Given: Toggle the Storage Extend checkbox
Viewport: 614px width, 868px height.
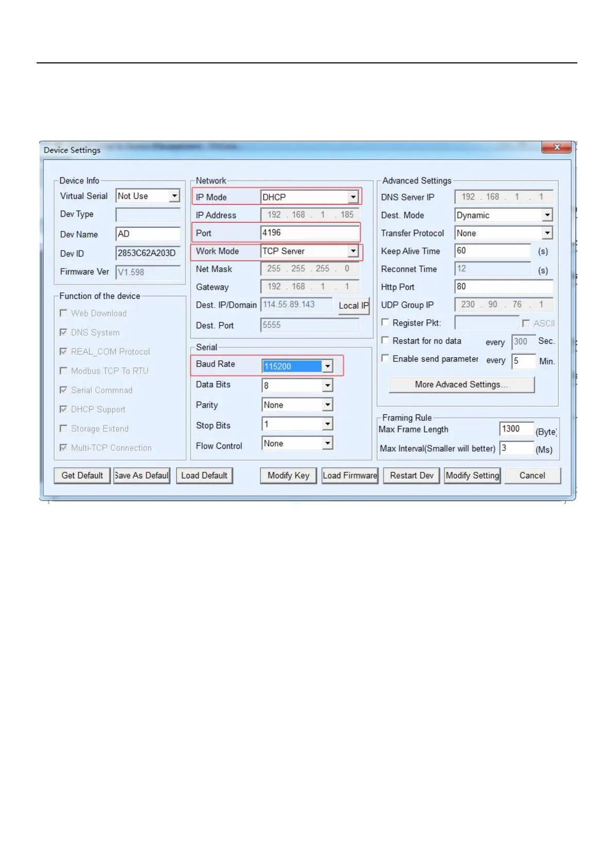Looking at the screenshot, I should pos(63,428).
